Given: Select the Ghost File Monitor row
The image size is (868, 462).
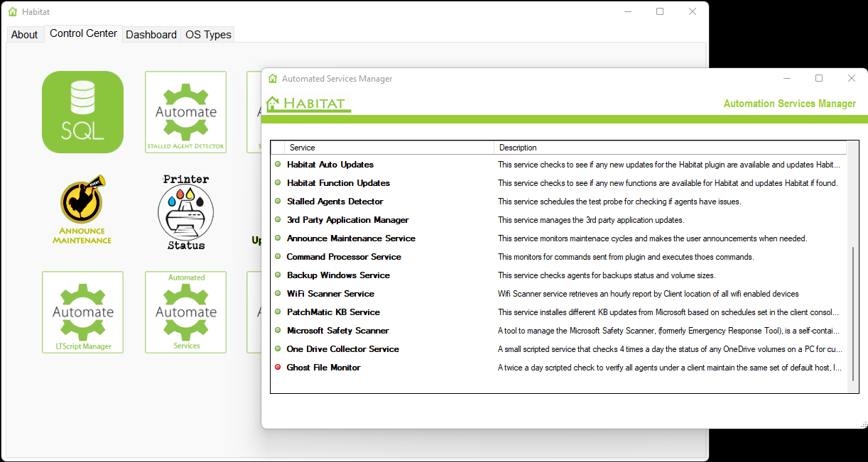Looking at the screenshot, I should (x=559, y=368).
